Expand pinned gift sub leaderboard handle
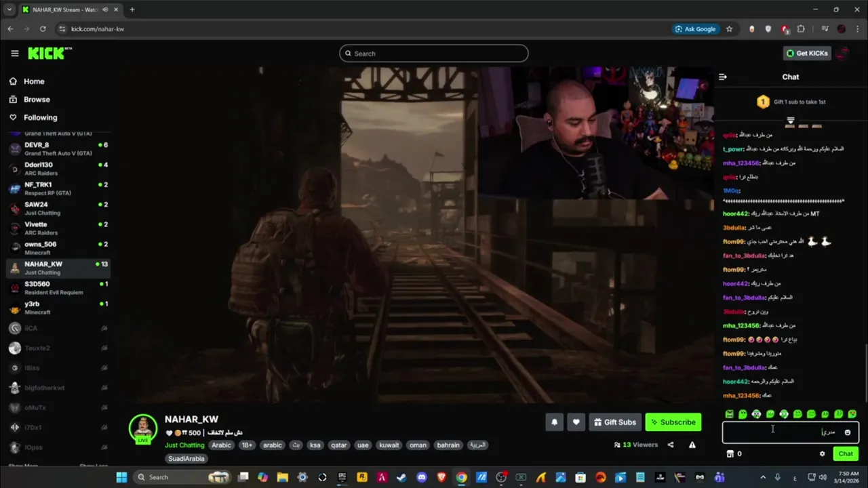The image size is (868, 488). tap(791, 121)
